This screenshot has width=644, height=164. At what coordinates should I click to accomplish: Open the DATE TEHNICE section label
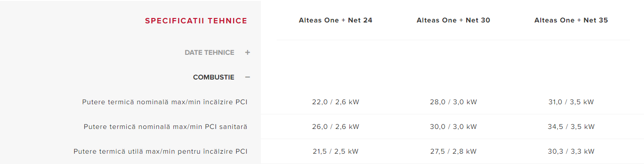click(209, 53)
